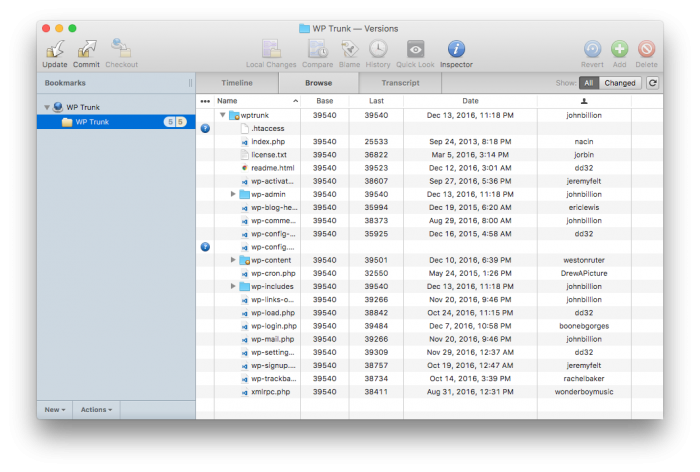Image resolution: width=700 pixels, height=472 pixels.
Task: Show only Changed files
Action: tap(620, 83)
